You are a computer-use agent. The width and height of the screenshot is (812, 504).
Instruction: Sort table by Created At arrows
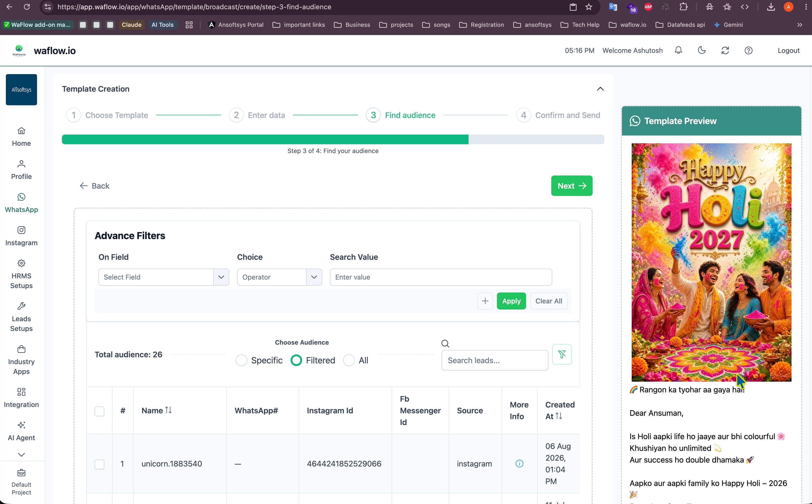point(559,416)
